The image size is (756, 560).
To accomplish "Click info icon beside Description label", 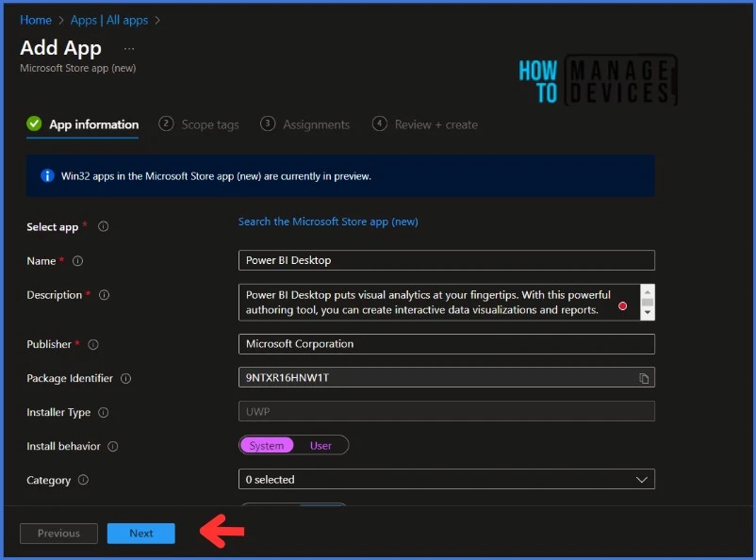I will (x=104, y=295).
